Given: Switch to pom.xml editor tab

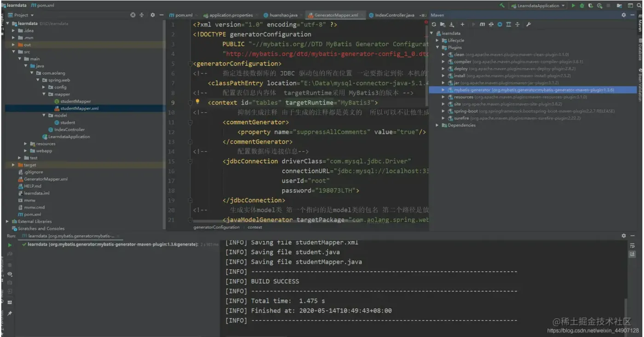Looking at the screenshot, I should coord(183,15).
